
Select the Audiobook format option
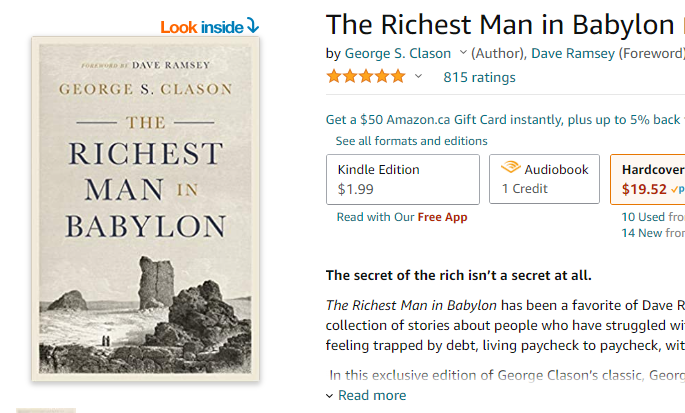pyautogui.click(x=544, y=179)
